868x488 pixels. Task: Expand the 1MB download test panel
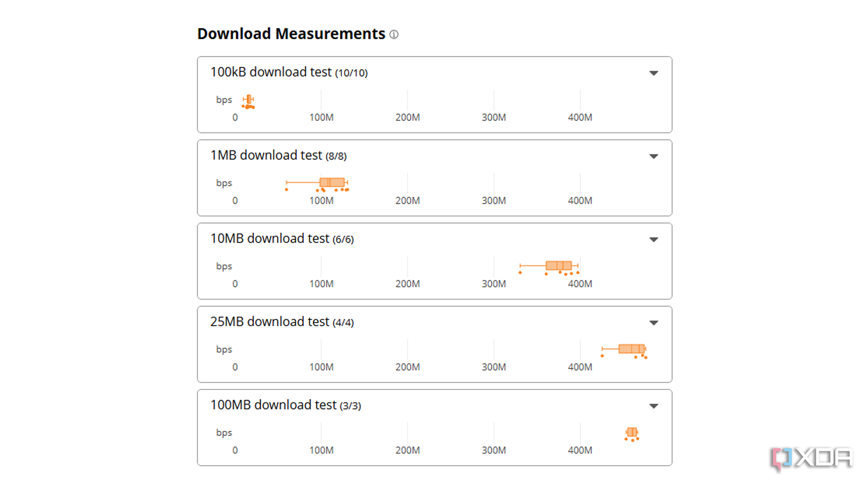coord(653,156)
